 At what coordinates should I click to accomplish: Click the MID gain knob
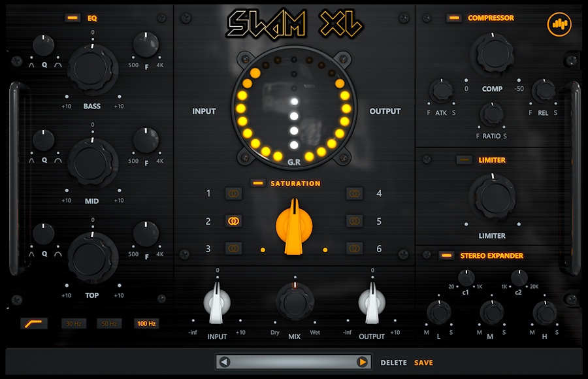pyautogui.click(x=91, y=163)
